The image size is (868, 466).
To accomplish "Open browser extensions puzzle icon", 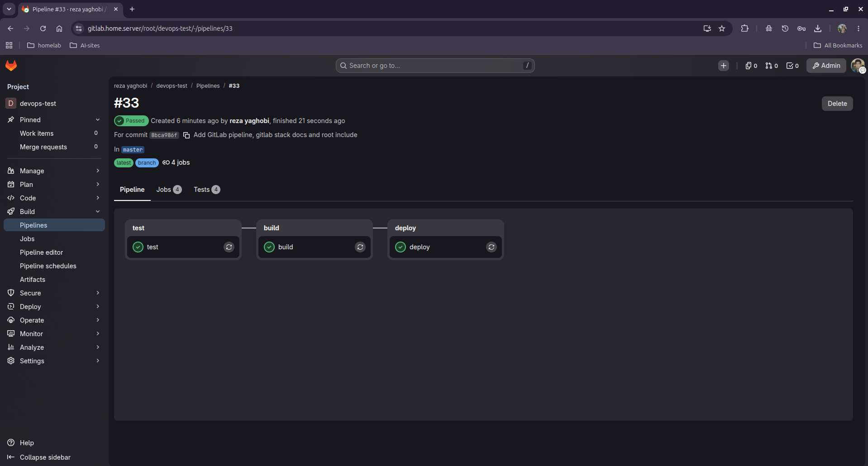I will click(744, 29).
